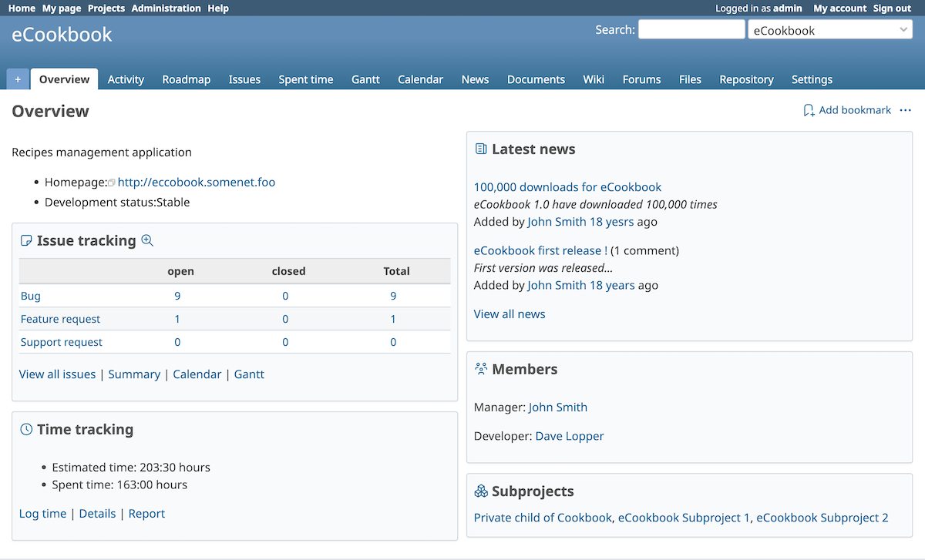Open Dave Lopper's member profile
The width and height of the screenshot is (925, 560).
click(x=570, y=436)
